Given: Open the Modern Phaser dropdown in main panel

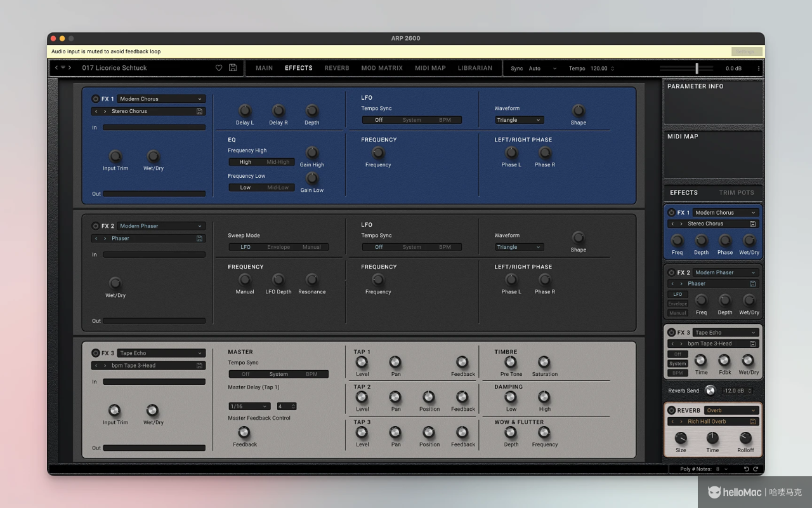Looking at the screenshot, I should [x=161, y=226].
